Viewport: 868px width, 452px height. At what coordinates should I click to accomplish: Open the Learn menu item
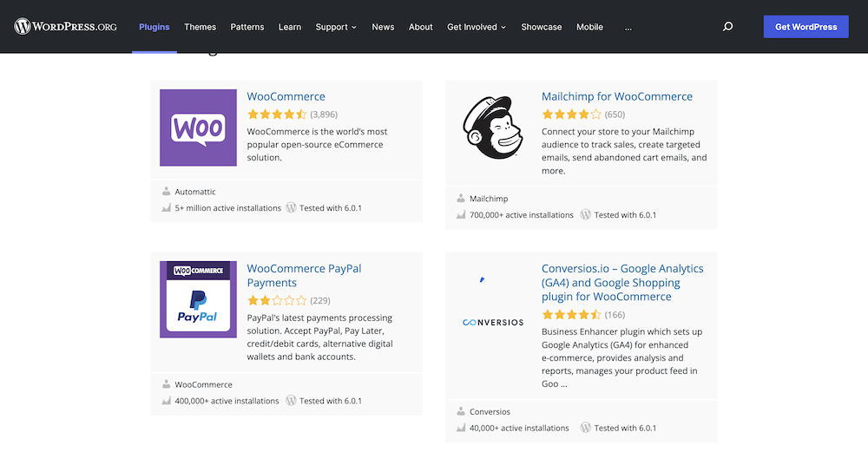290,27
